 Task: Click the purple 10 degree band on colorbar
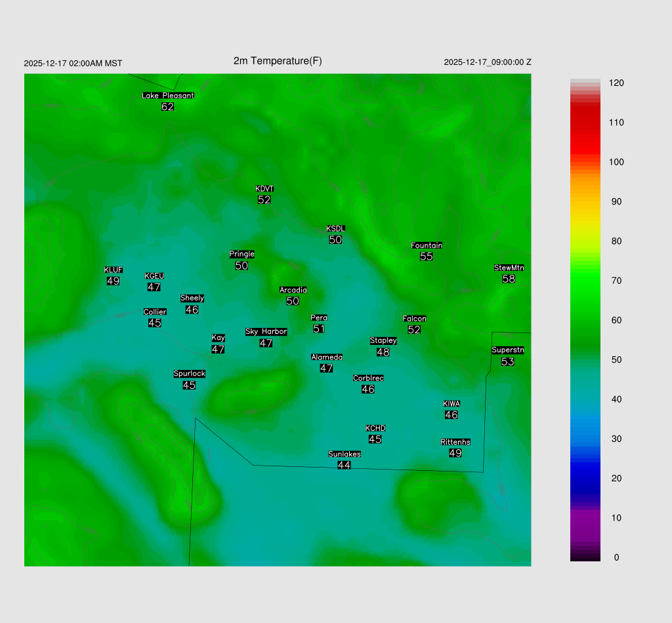pyautogui.click(x=585, y=517)
